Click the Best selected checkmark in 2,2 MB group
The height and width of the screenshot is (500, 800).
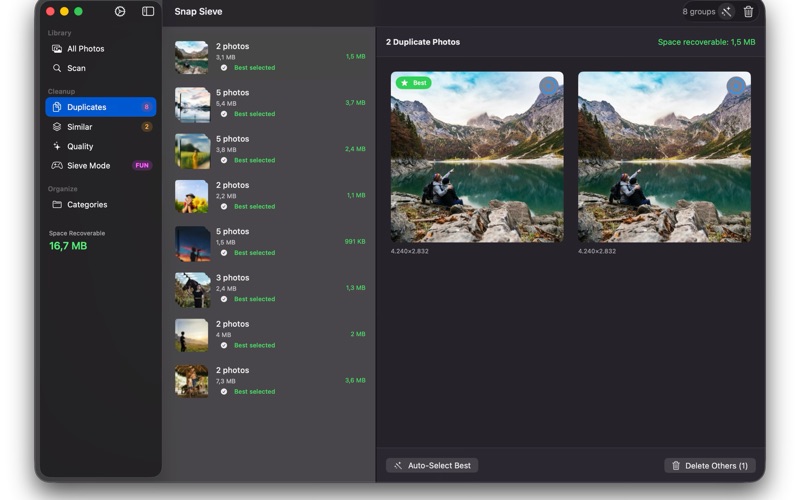[224, 207]
